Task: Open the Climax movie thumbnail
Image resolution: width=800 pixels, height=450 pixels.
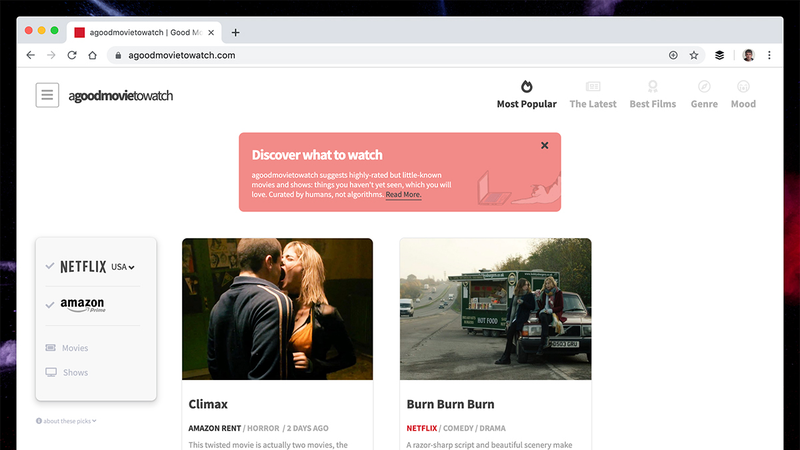Action: point(278,309)
